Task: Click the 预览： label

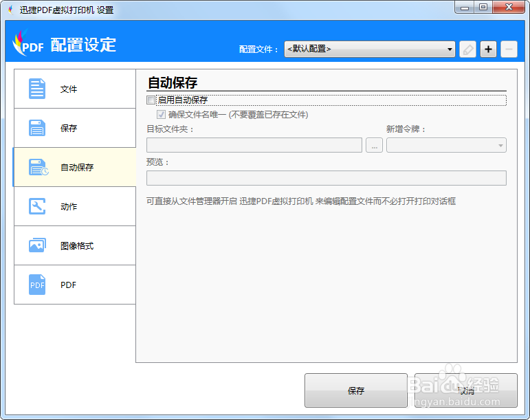Action: pyautogui.click(x=158, y=162)
